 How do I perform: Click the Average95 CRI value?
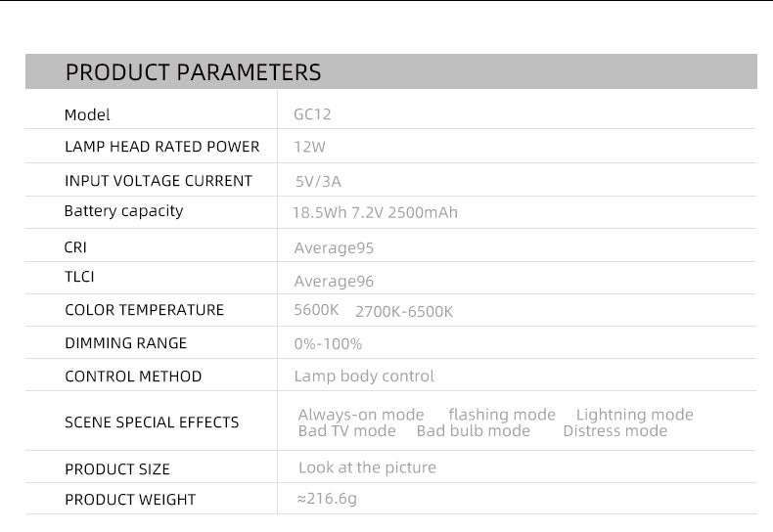334,248
